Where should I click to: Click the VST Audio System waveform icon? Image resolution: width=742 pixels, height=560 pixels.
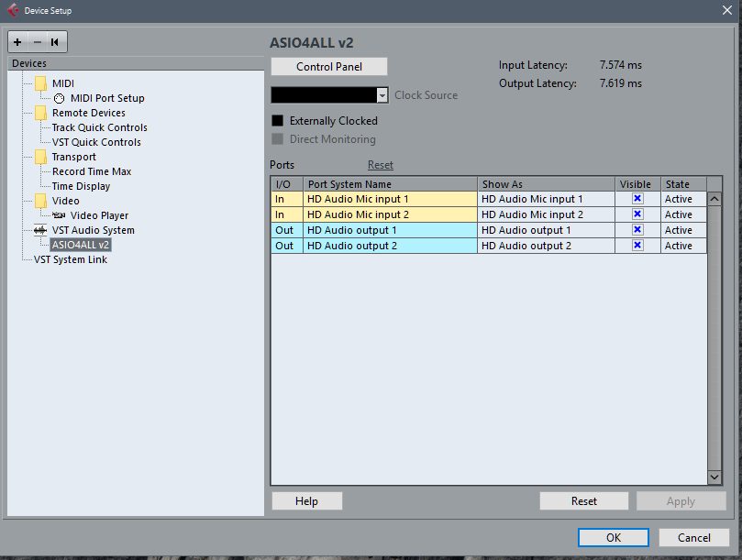[x=40, y=230]
